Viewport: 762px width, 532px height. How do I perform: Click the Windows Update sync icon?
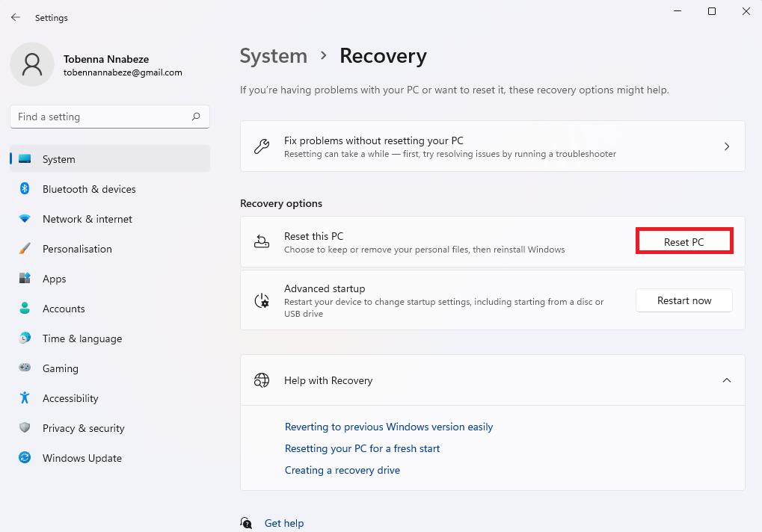point(25,458)
